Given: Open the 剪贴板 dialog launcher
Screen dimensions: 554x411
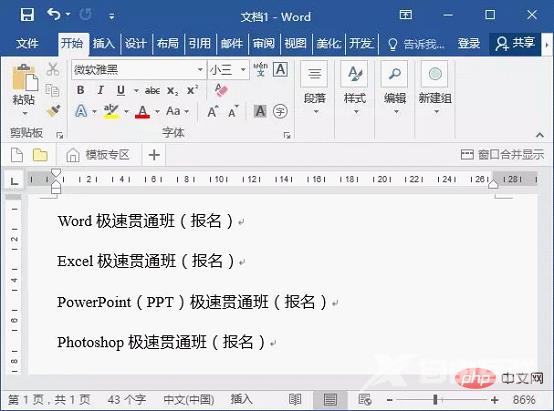Looking at the screenshot, I should point(59,135).
